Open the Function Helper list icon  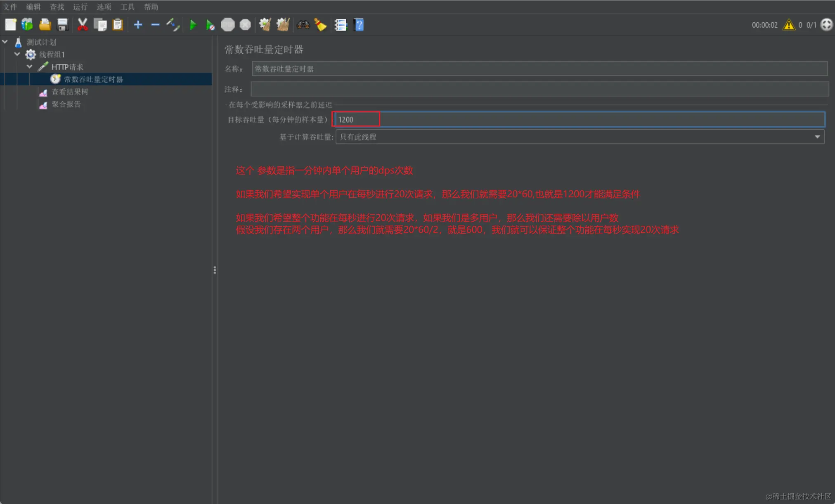[341, 25]
